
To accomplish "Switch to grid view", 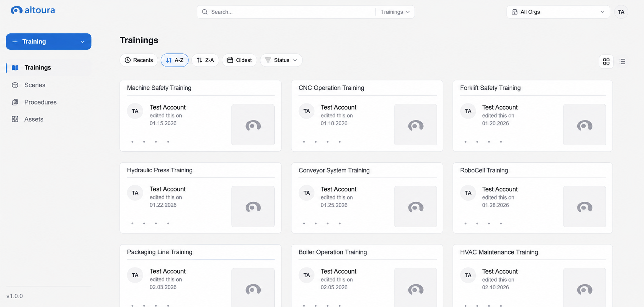I will click(606, 61).
